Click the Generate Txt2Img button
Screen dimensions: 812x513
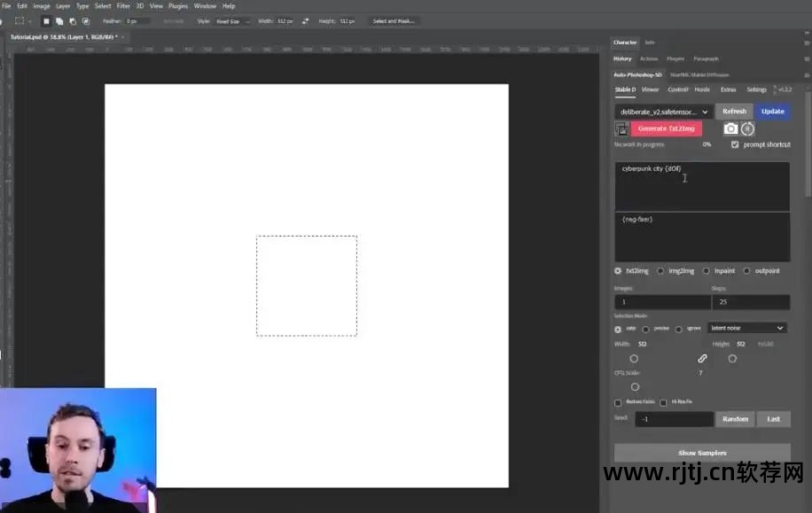click(666, 128)
